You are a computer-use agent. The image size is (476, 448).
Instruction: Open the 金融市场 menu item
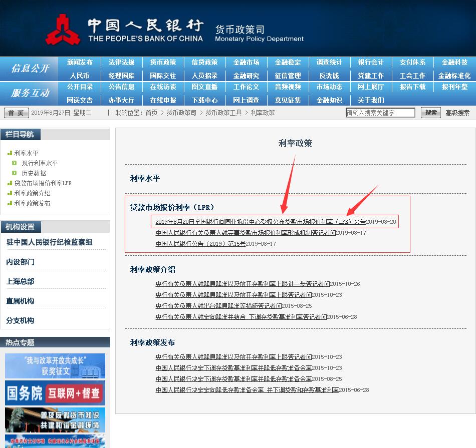pos(246,63)
